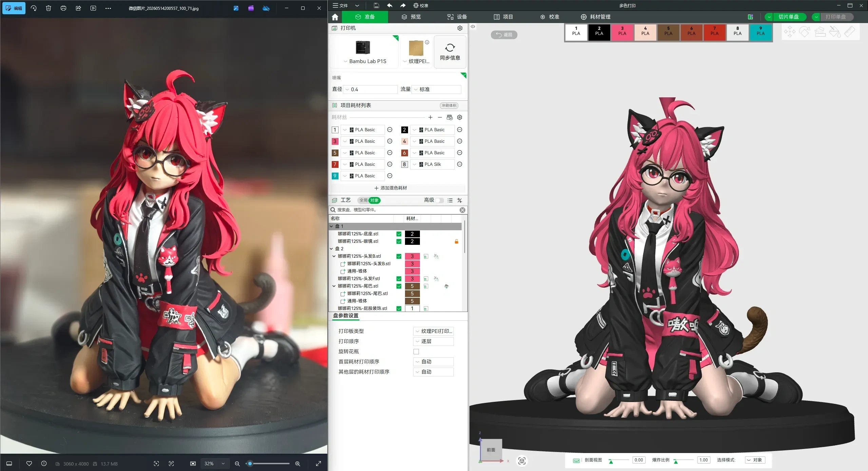Switch to the 耗材管理 tab
The height and width of the screenshot is (471, 868).
(596, 17)
